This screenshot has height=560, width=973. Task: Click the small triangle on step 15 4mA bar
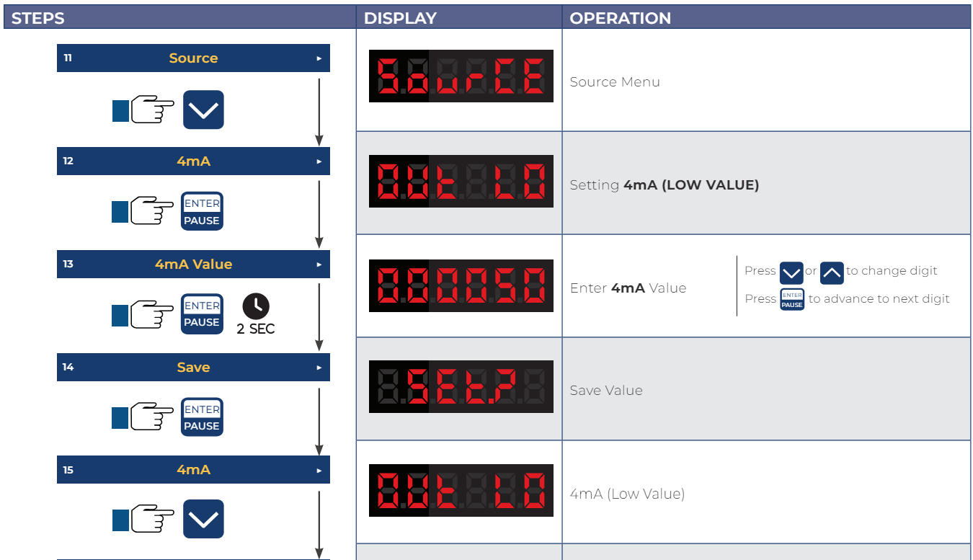(x=319, y=470)
